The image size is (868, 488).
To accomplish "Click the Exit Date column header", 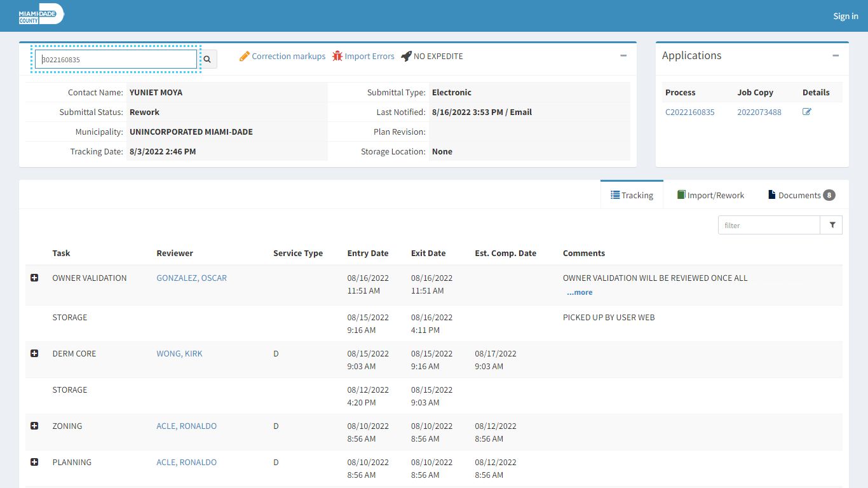I will (x=428, y=253).
